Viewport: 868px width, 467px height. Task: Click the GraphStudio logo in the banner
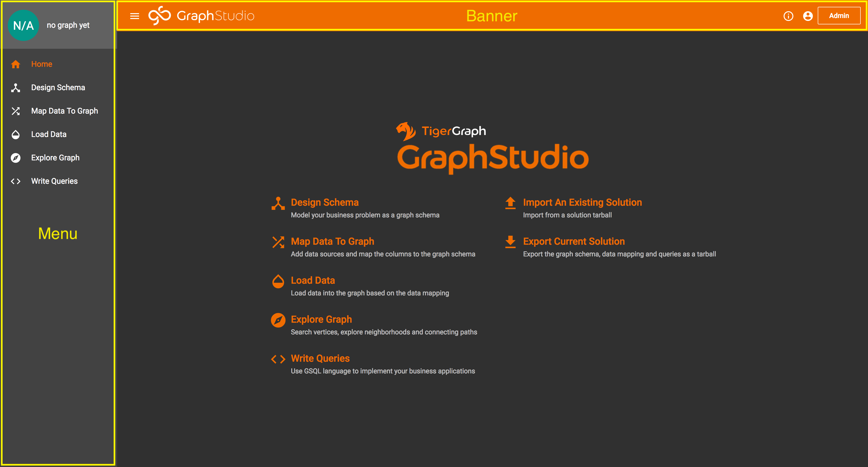click(x=201, y=16)
